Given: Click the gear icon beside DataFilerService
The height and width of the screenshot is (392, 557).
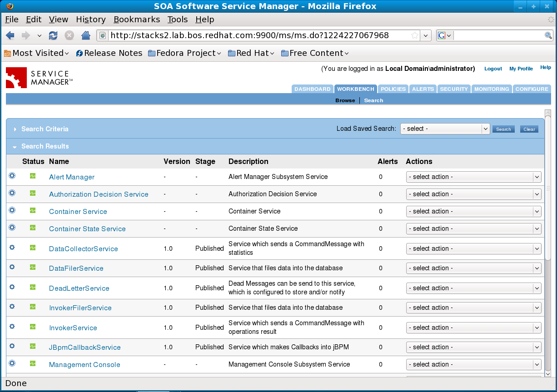Looking at the screenshot, I should click(12, 267).
